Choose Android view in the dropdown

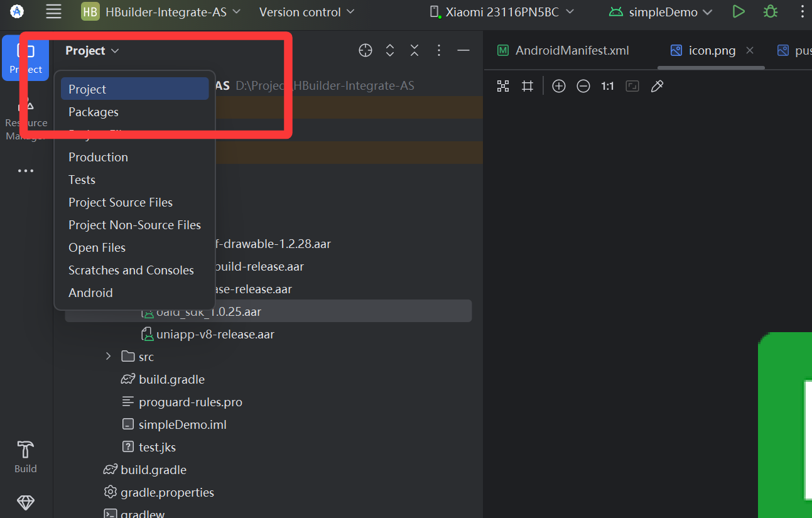[134, 293]
